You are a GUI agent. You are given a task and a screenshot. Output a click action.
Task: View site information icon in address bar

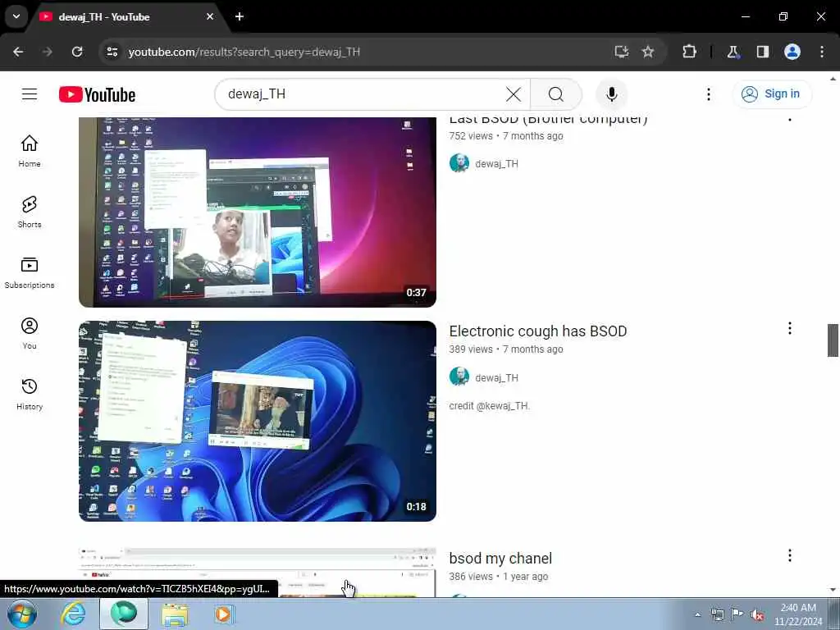tap(112, 52)
